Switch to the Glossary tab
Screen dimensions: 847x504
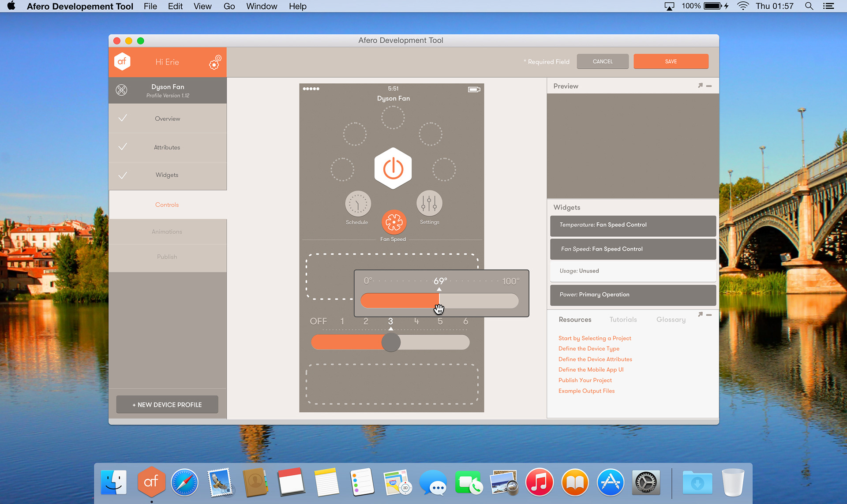[x=671, y=319]
